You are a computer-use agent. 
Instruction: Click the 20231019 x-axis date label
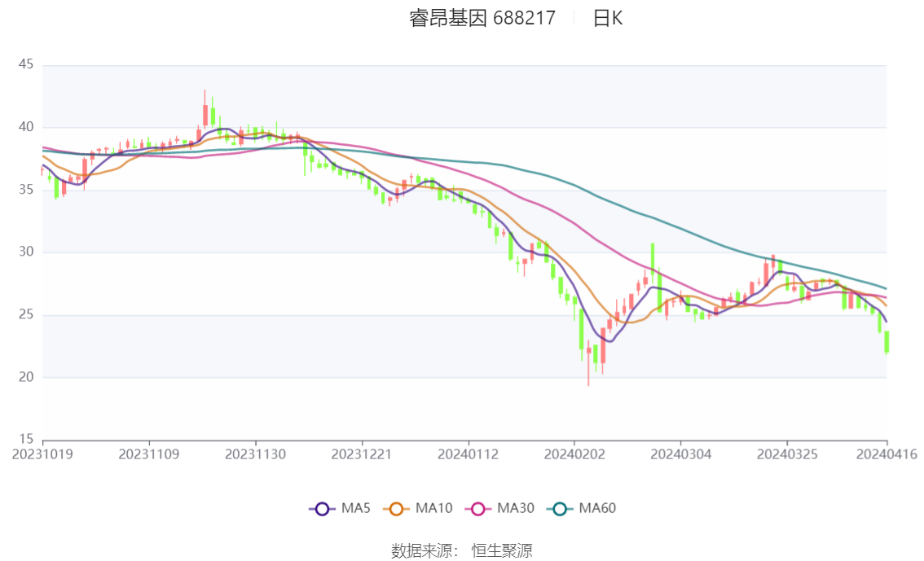coord(42,454)
